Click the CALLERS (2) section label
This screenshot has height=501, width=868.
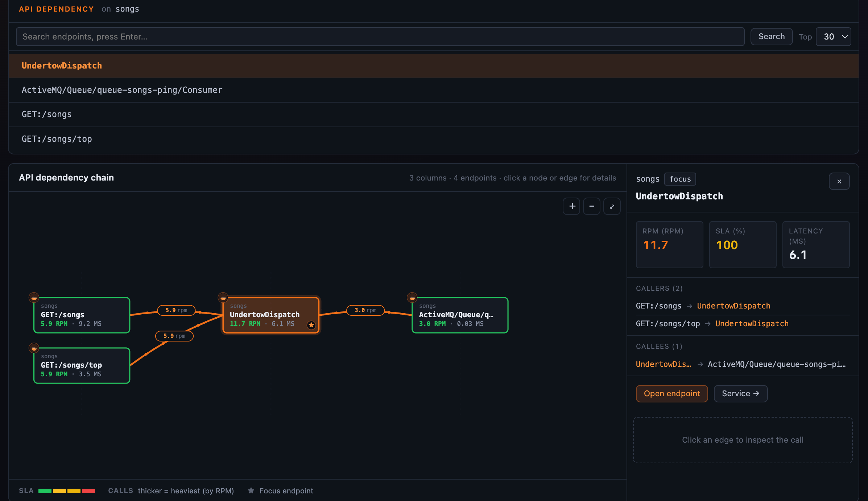659,289
